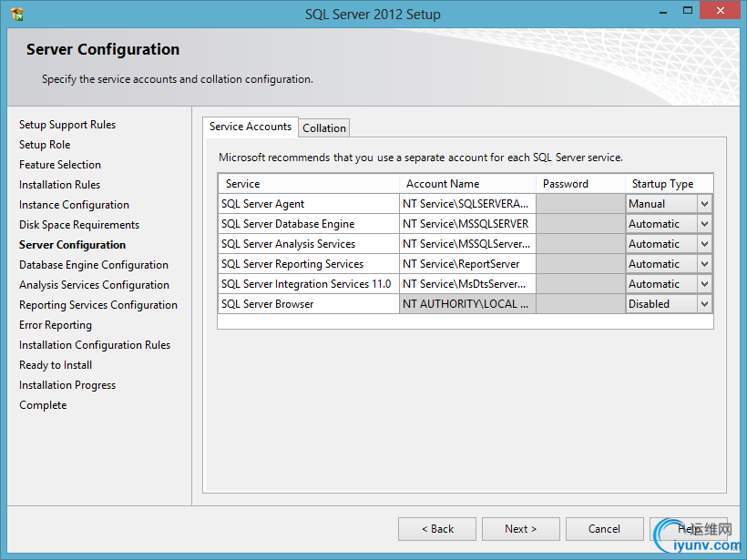Select Error Reporting step
Screen dimensions: 747x560
click(56, 325)
